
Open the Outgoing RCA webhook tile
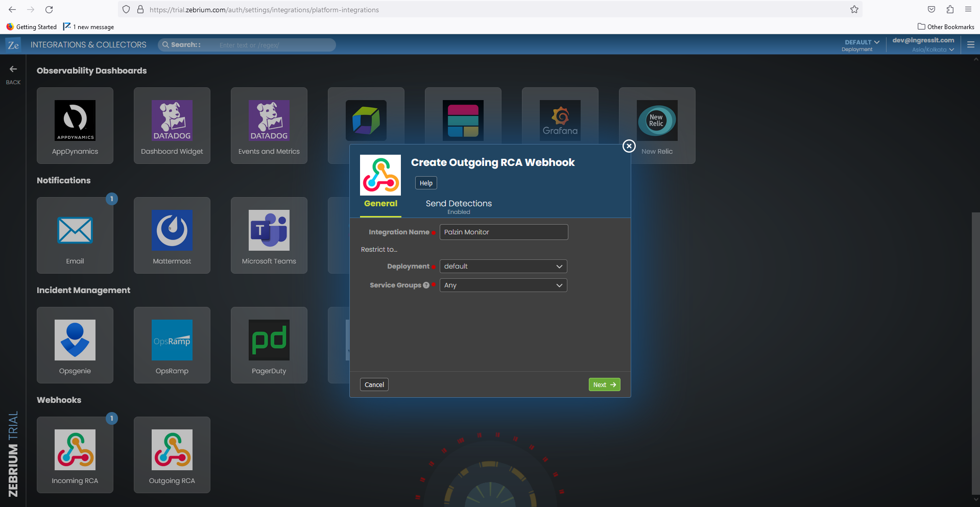(x=172, y=455)
